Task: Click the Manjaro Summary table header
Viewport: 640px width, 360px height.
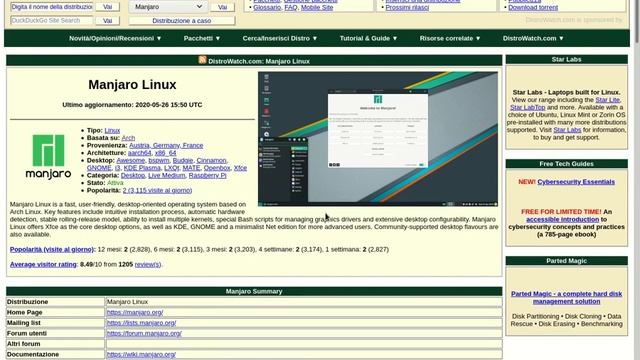Action: (254, 291)
